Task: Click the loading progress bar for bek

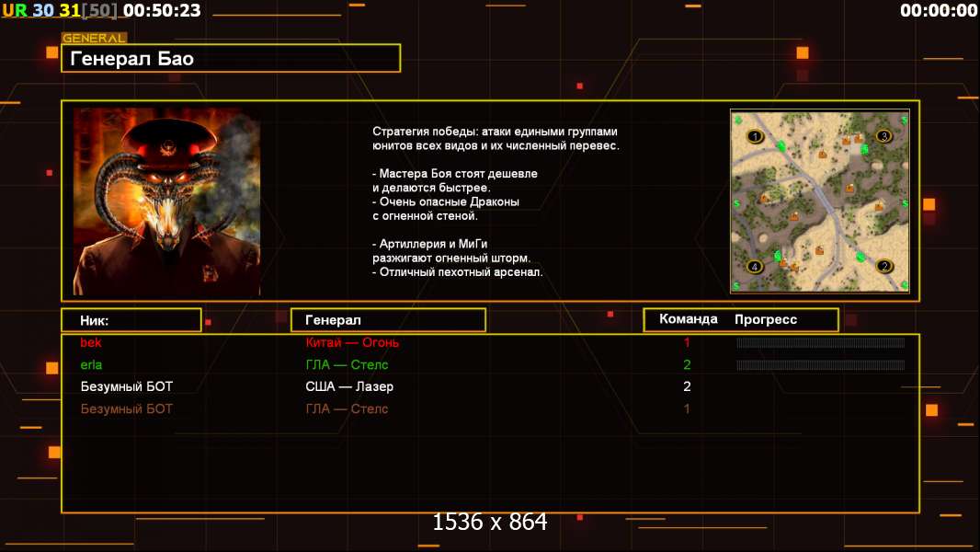Action: click(821, 342)
